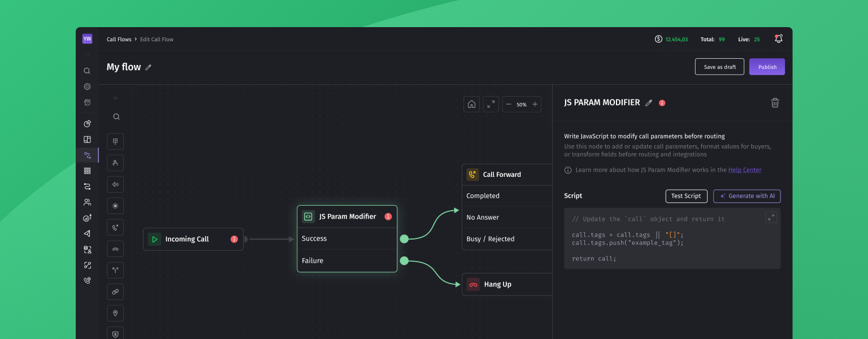Click the Success output connector dot
This screenshot has height=339, width=868.
point(404,239)
